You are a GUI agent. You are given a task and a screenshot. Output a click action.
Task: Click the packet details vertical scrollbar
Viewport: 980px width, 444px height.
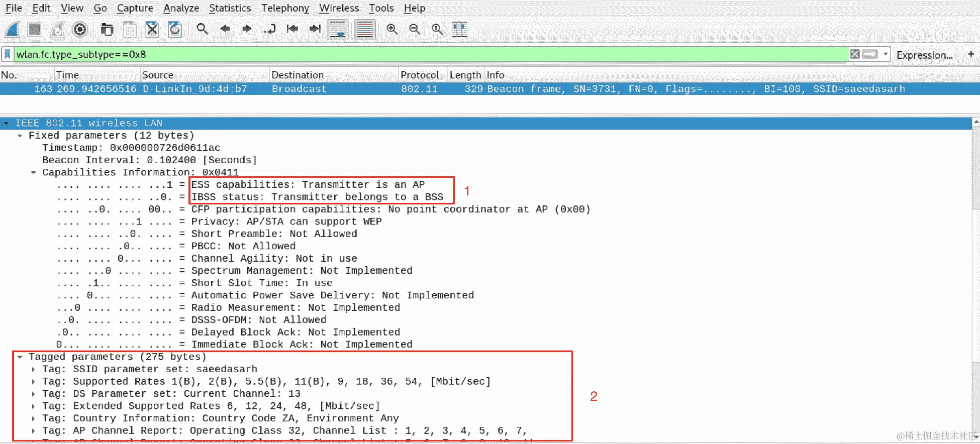(976, 279)
